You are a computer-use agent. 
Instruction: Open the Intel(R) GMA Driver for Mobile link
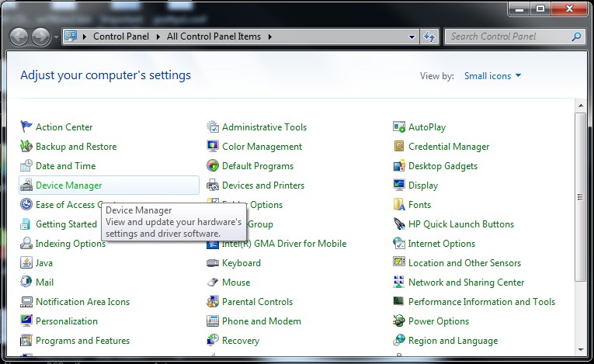pos(284,244)
